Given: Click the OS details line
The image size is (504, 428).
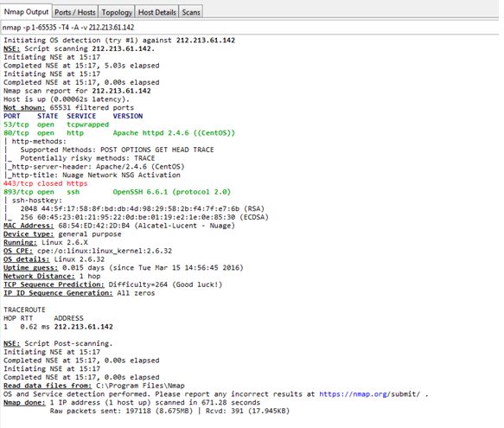Looking at the screenshot, I should [54, 259].
